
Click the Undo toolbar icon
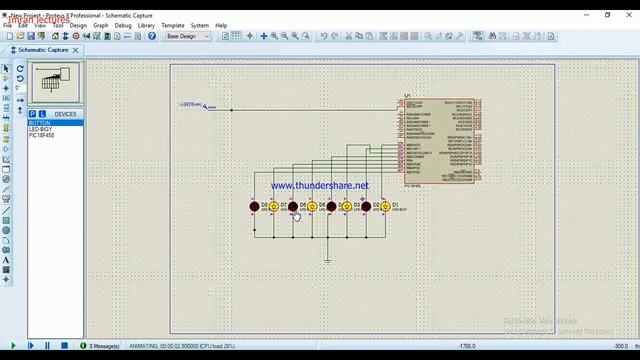324,36
